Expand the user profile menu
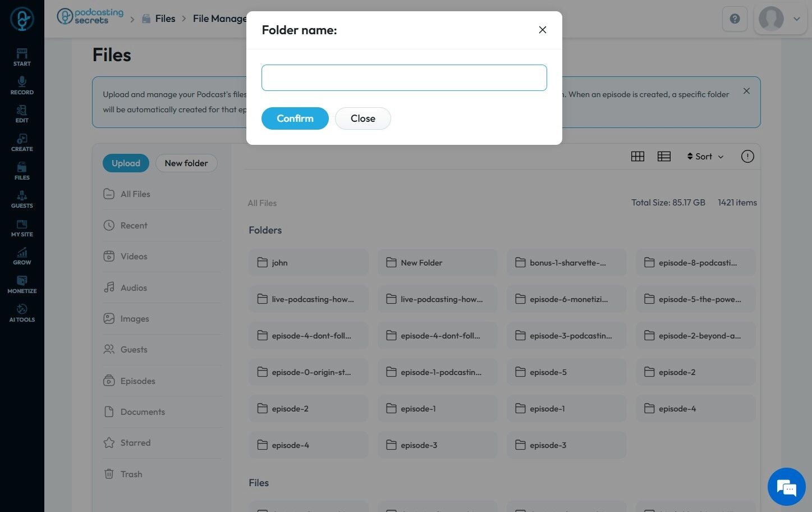The width and height of the screenshot is (812, 512). point(780,19)
